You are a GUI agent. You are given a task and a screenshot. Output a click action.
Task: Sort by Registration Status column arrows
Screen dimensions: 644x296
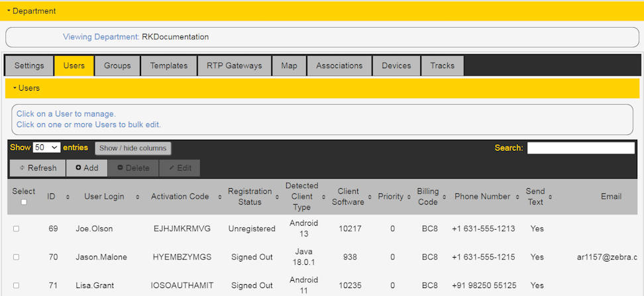coord(278,197)
